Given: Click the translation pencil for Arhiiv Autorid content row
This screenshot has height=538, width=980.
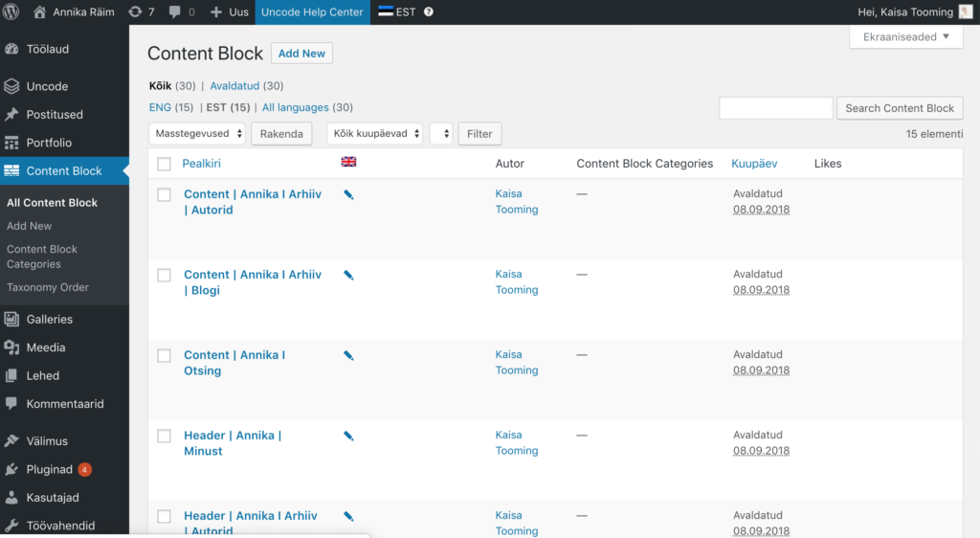Looking at the screenshot, I should [348, 195].
